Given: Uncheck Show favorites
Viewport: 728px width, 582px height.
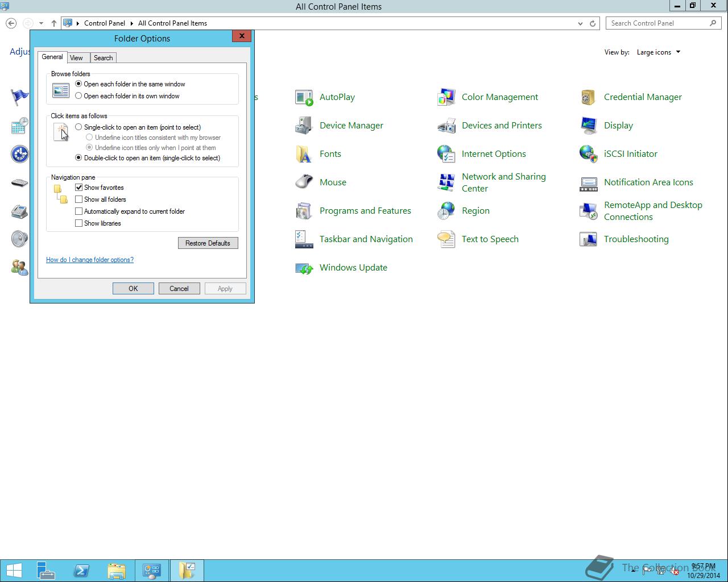Looking at the screenshot, I should [x=79, y=188].
